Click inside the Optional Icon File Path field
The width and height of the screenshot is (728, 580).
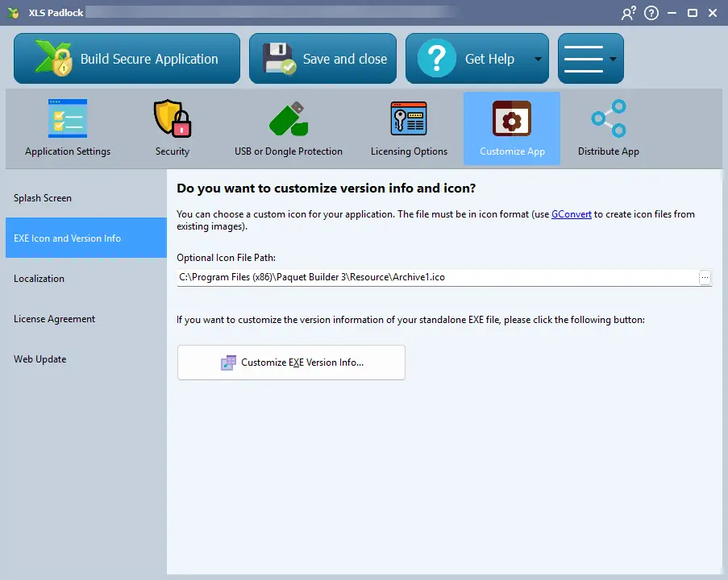pos(435,277)
